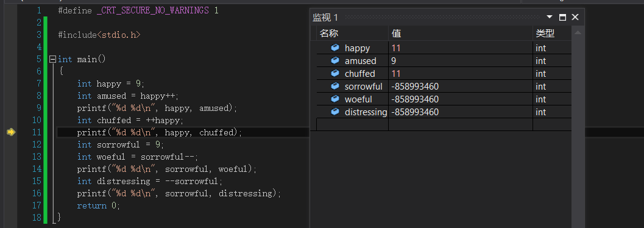Click the type int for distressing row
Screen dimensions: 644x228
pos(541,112)
